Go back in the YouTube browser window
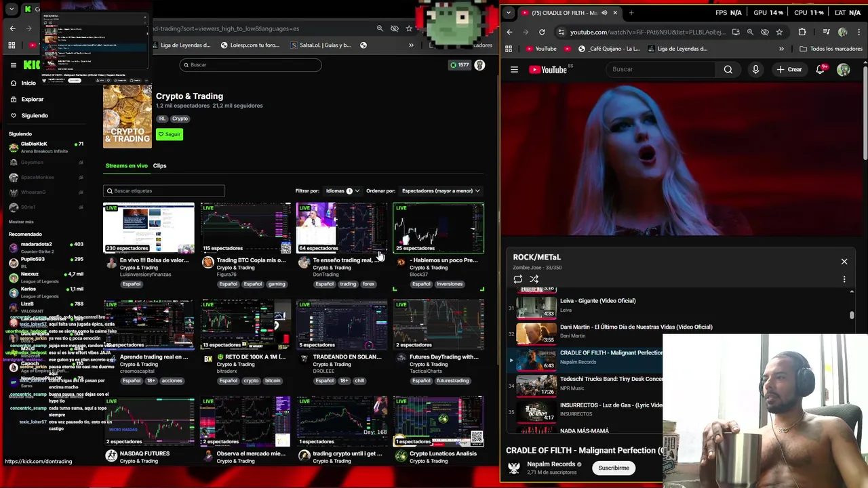The image size is (868, 488). pyautogui.click(x=510, y=32)
